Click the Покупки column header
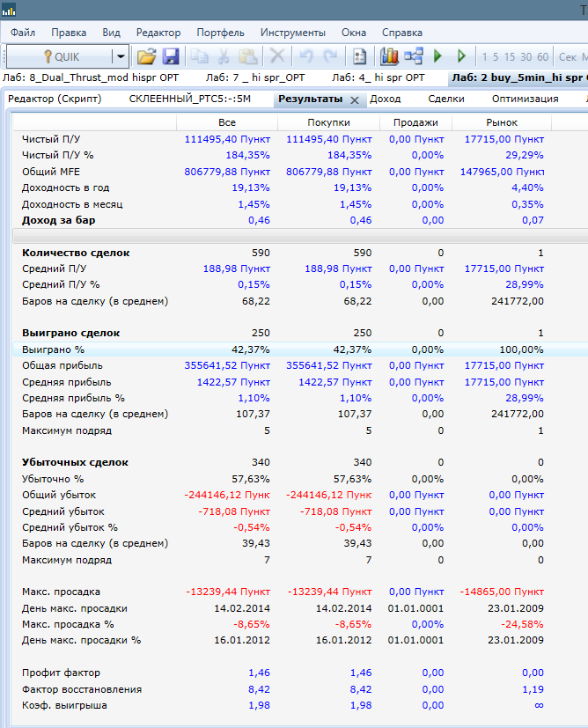 click(329, 122)
